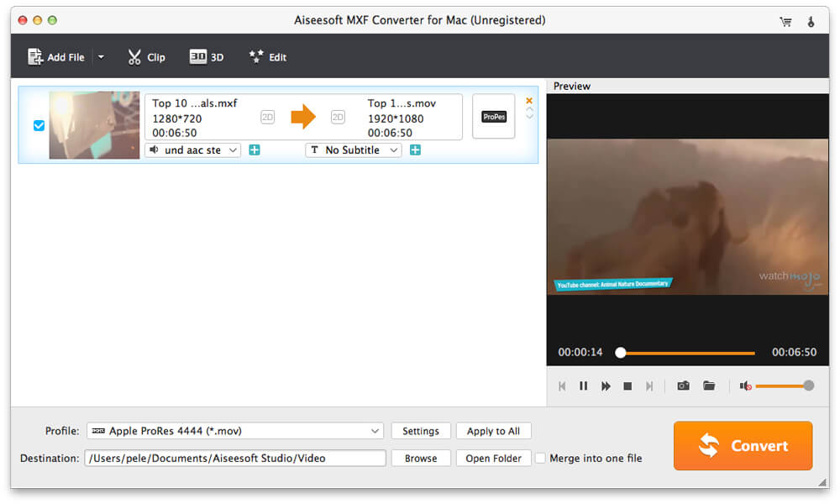Viewport: 840px width, 504px height.
Task: Click the total duration 00:06:50 in preview
Action: pos(794,352)
